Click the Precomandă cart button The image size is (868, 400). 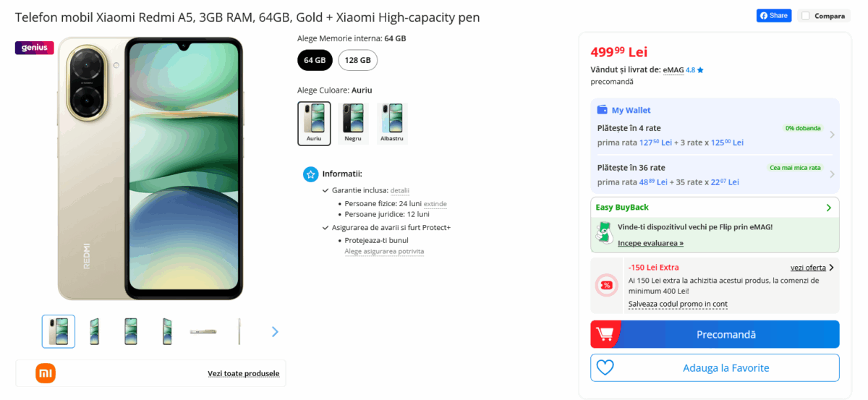715,334
